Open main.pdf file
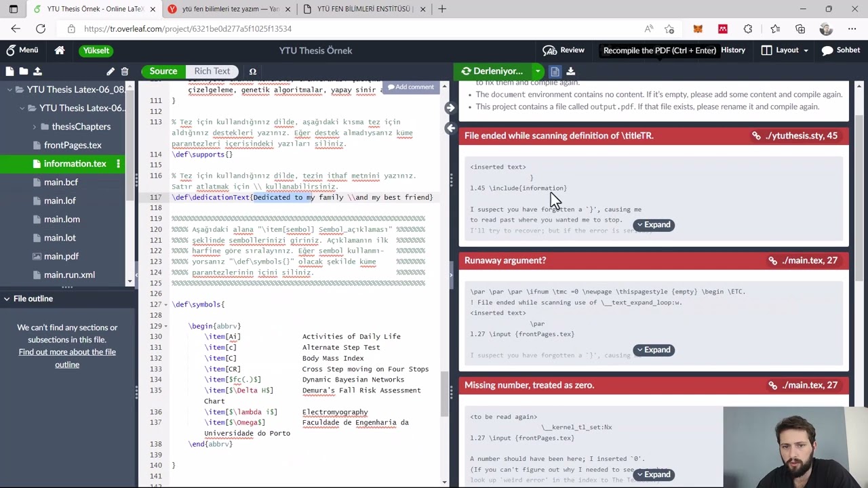Viewport: 868px width, 488px height. click(x=61, y=256)
